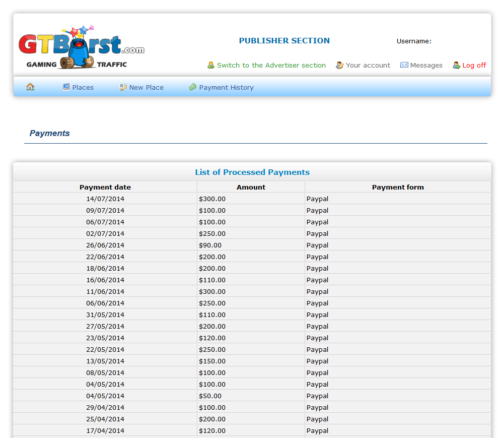This screenshot has height=438, width=504.
Task: Select the date 06/06/2014
Action: [105, 303]
